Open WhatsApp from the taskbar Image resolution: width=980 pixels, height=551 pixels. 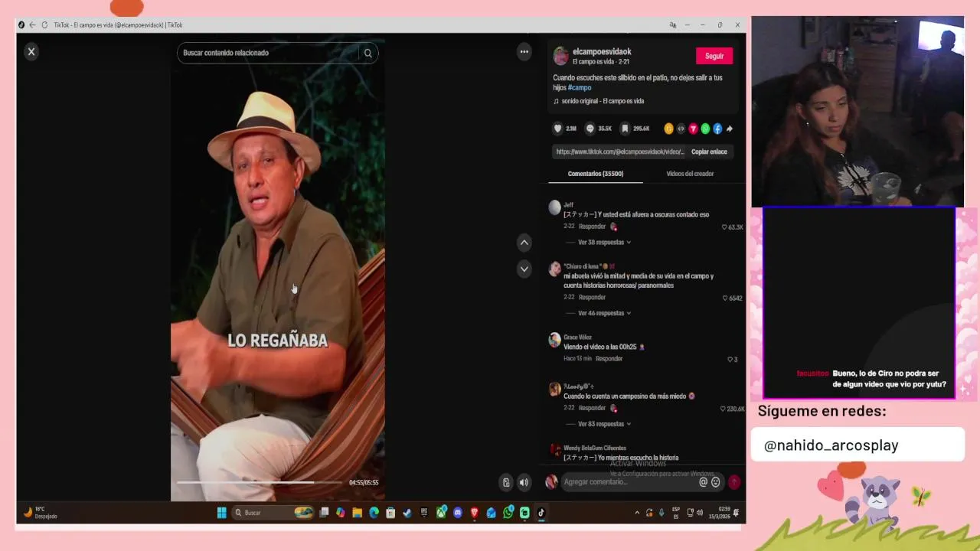[x=508, y=513]
